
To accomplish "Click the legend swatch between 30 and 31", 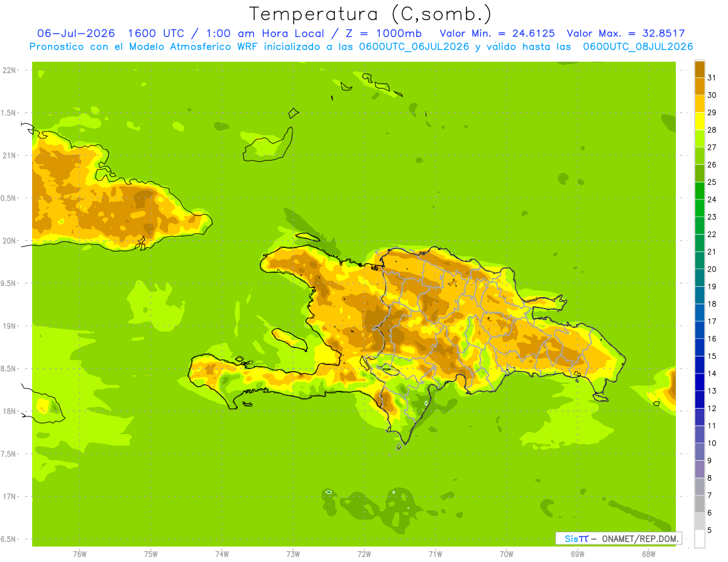I will (x=699, y=85).
